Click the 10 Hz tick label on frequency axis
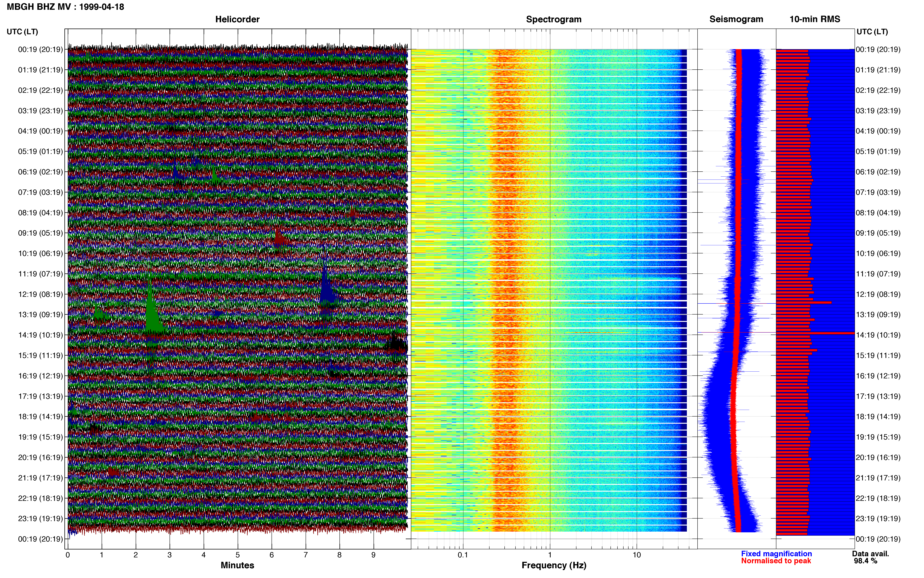 pos(637,555)
